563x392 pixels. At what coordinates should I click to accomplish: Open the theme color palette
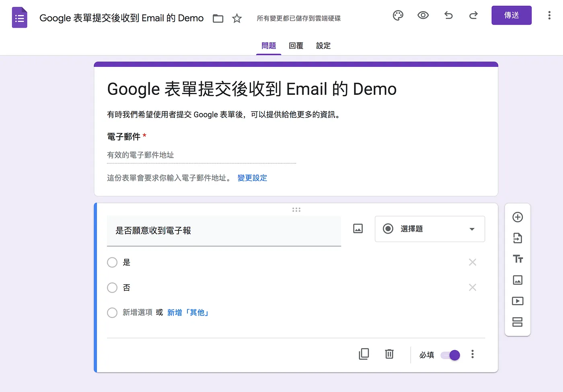(x=398, y=16)
